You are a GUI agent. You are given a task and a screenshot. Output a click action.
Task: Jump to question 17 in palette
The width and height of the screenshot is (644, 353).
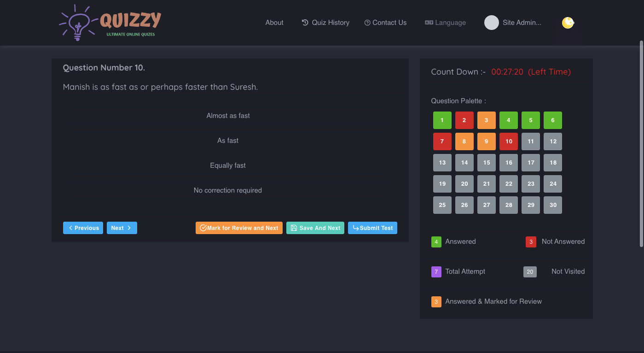click(531, 163)
